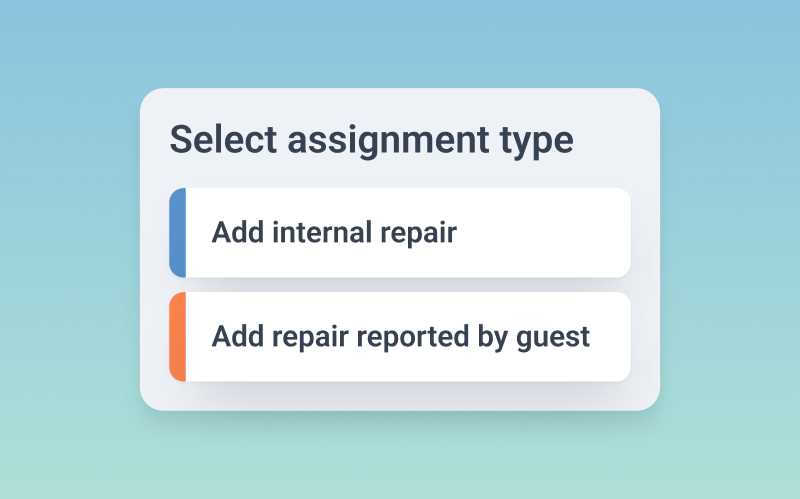The height and width of the screenshot is (499, 800).
Task: Click the blue stripe on internal repair
Action: [x=177, y=233]
